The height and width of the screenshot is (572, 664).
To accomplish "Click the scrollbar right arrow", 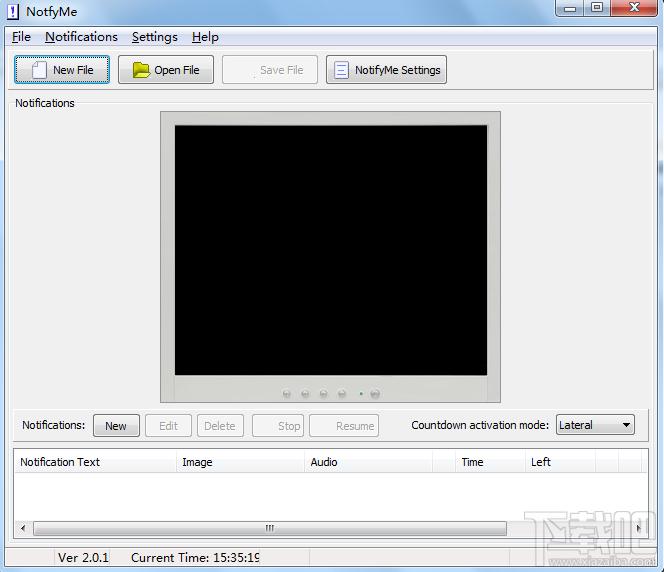I will 639,528.
